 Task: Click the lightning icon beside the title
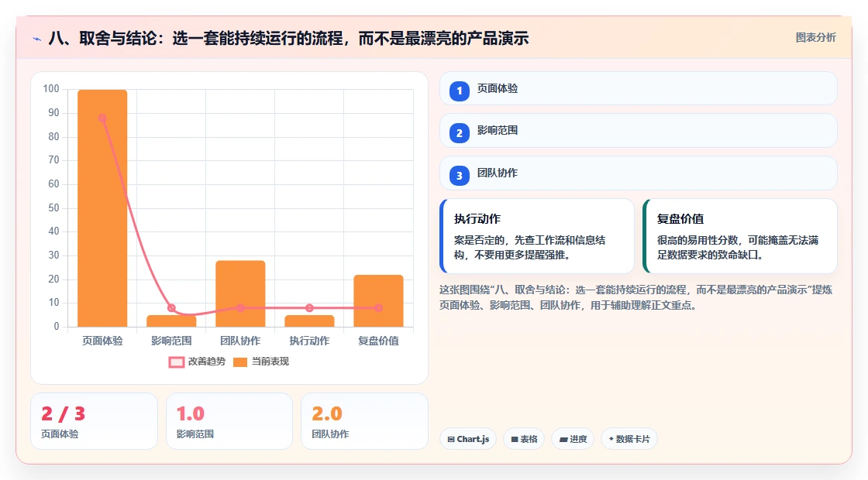[x=37, y=39]
